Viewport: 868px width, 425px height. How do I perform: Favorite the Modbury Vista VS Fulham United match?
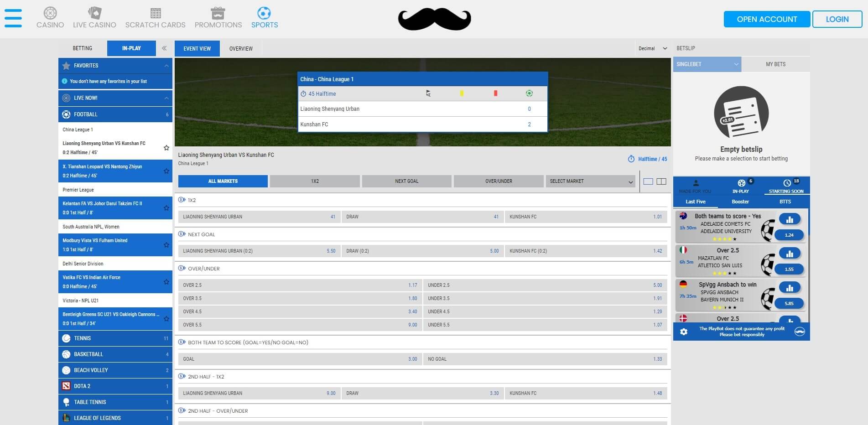[x=166, y=245]
